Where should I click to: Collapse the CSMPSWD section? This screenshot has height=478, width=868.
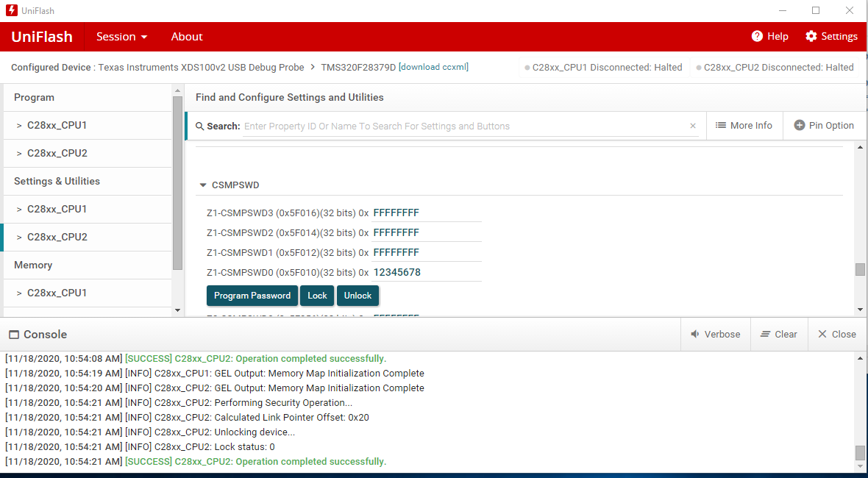tap(203, 185)
